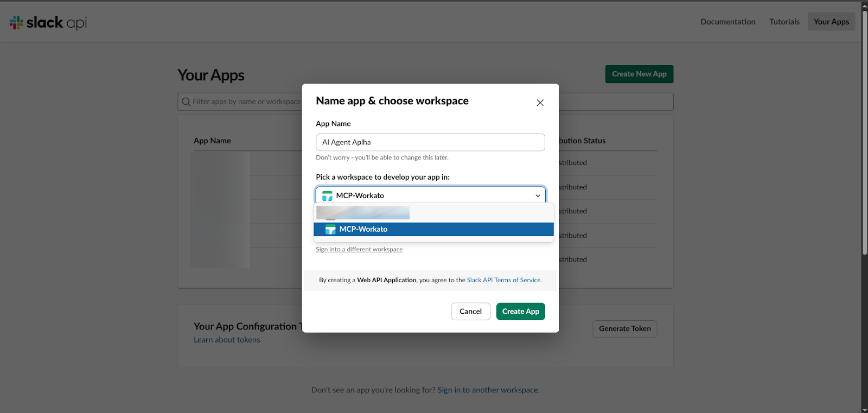868x413 pixels.
Task: Focus the App Name text field
Action: 430,142
